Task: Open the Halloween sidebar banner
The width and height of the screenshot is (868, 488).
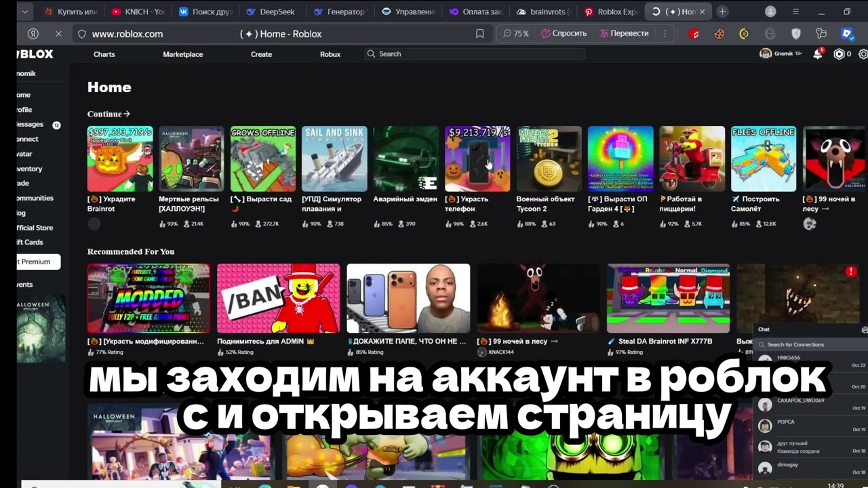Action: (x=41, y=328)
